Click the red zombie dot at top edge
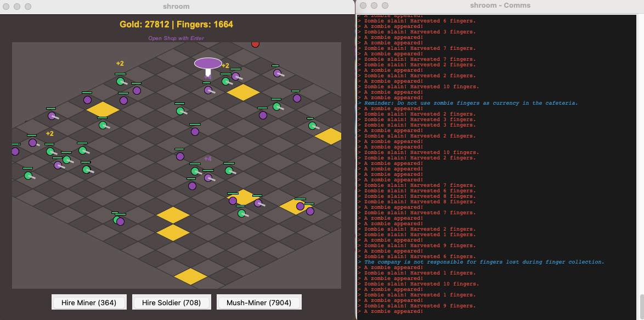Image resolution: width=644 pixels, height=320 pixels. point(255,44)
